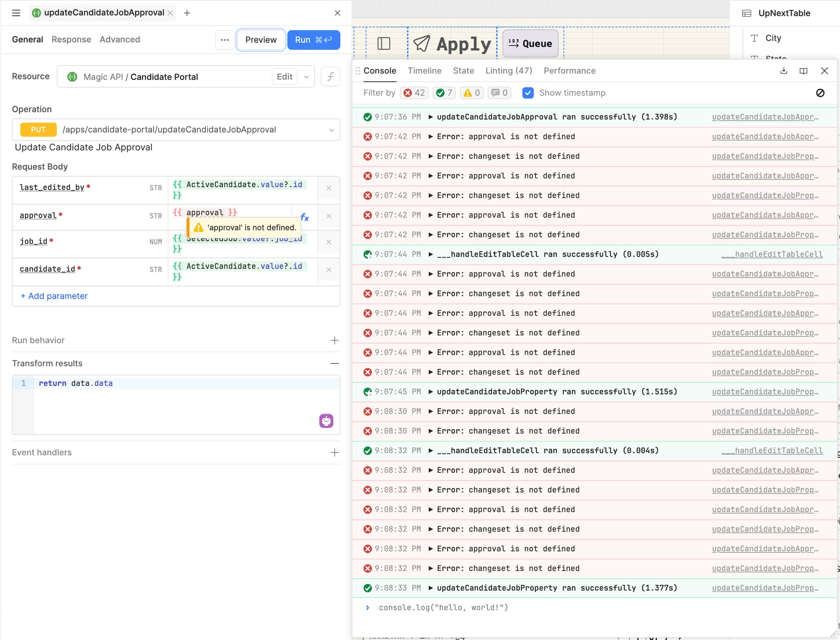Toggle the console dock position icon
This screenshot has width=840, height=640.
pyautogui.click(x=803, y=71)
